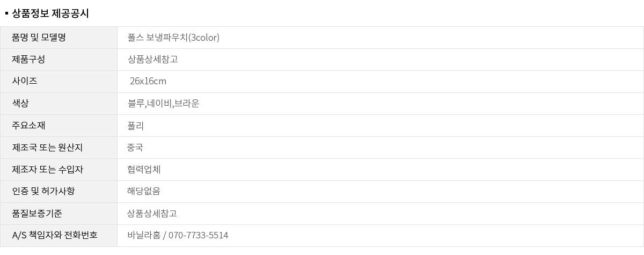
Task: Click the 바닐라홈 / 070-7733-5514 contact text
Action: tap(178, 236)
